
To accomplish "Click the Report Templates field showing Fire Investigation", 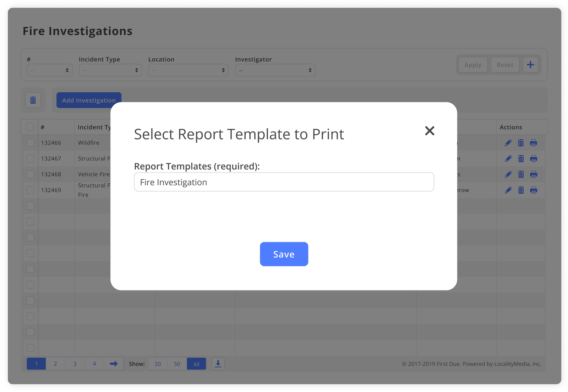I will click(284, 182).
